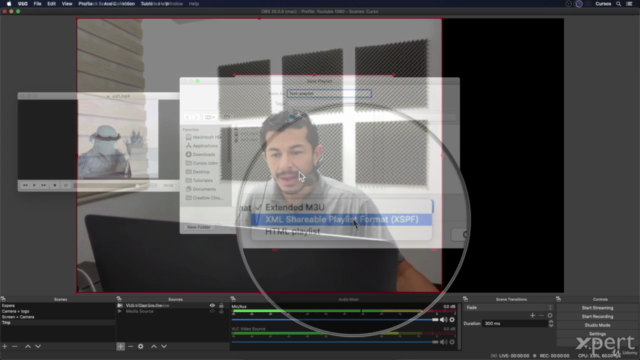Open the Help menu

click(194, 4)
